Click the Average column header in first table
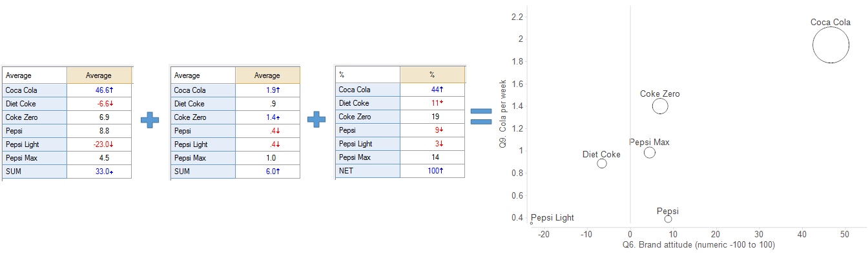 (x=99, y=75)
